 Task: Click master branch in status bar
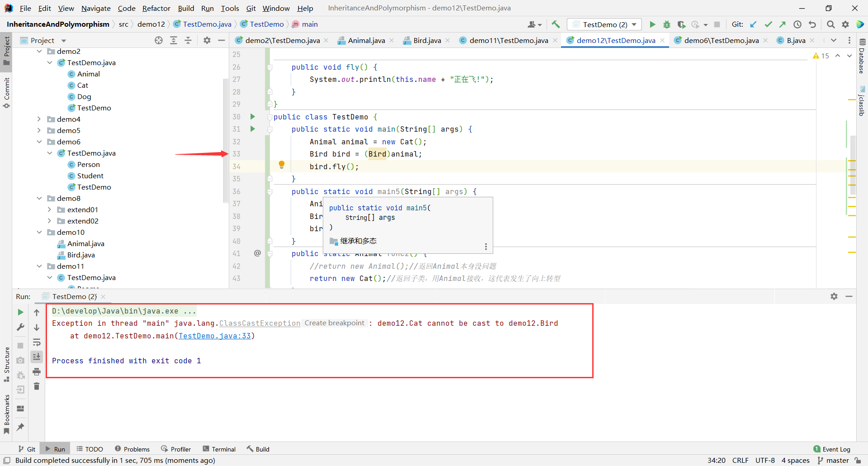[833, 460]
